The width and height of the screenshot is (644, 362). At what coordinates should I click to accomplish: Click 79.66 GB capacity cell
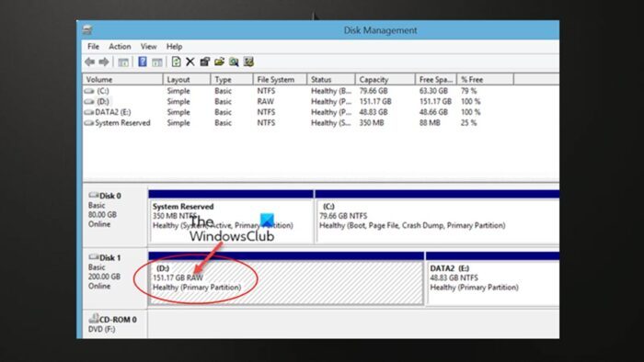pos(374,91)
